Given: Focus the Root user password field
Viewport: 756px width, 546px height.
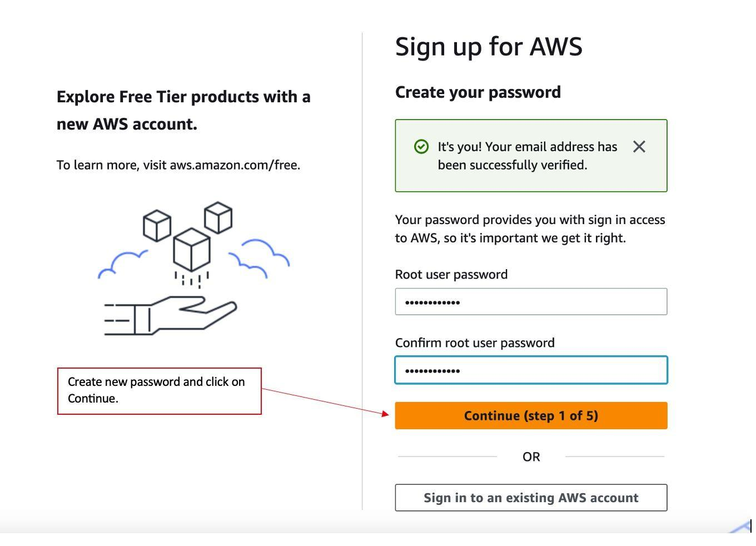Looking at the screenshot, I should 531,301.
